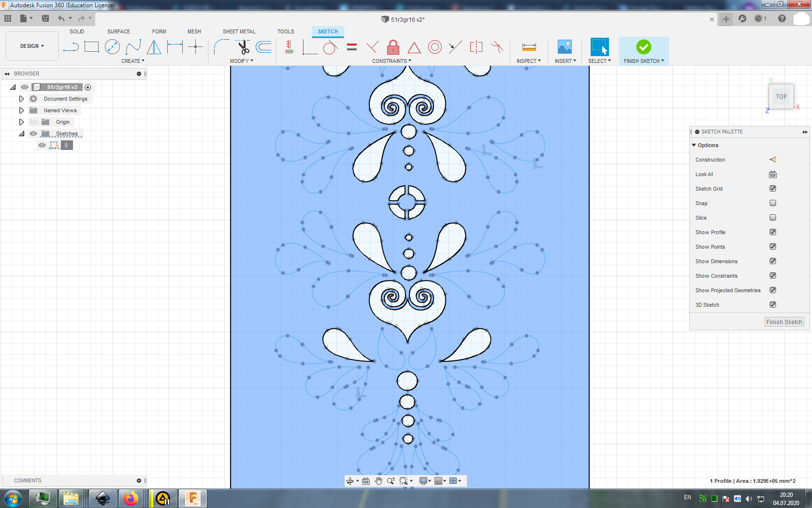This screenshot has height=508, width=812.
Task: Switch to the TOOLS tab
Action: pos(286,31)
